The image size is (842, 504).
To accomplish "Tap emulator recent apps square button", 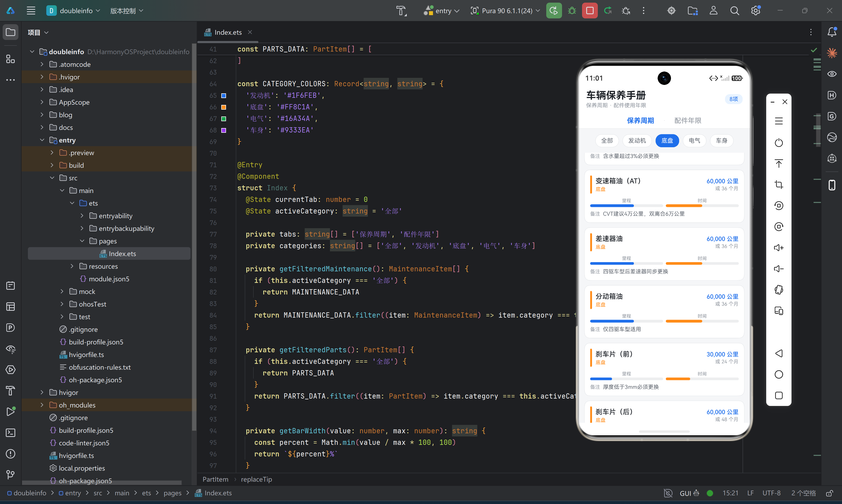I will [x=779, y=395].
